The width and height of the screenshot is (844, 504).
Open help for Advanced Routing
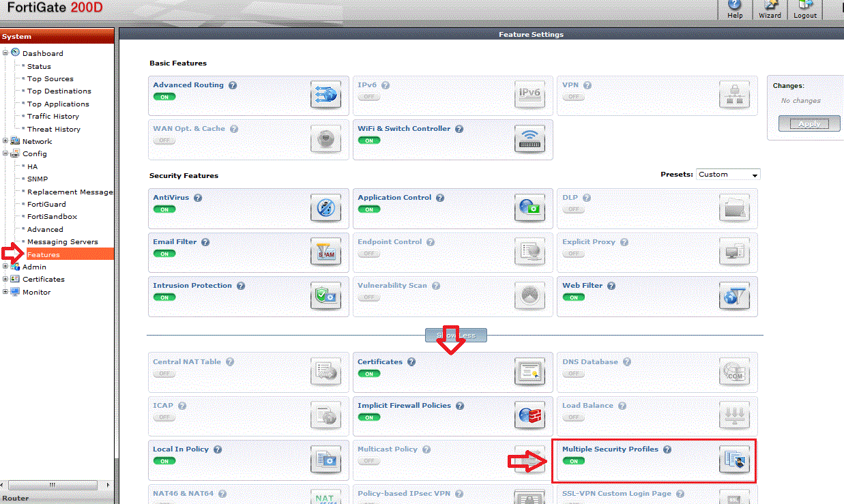click(233, 85)
